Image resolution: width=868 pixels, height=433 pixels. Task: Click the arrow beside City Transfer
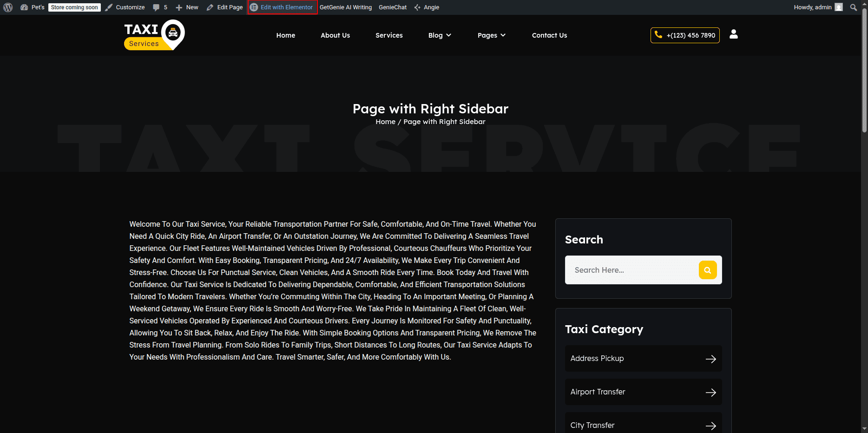pyautogui.click(x=711, y=426)
